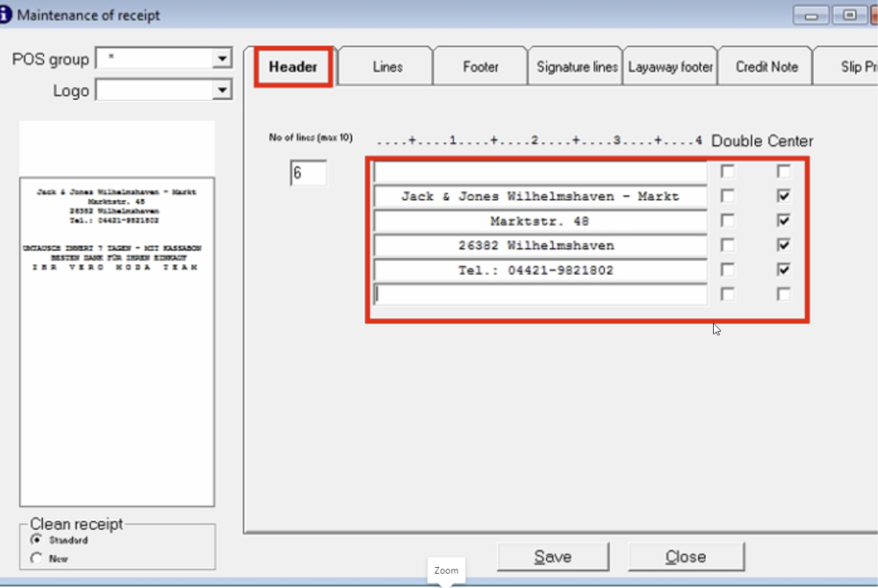The image size is (878, 588).
Task: Disable Center for the Tel. line
Action: coord(783,269)
